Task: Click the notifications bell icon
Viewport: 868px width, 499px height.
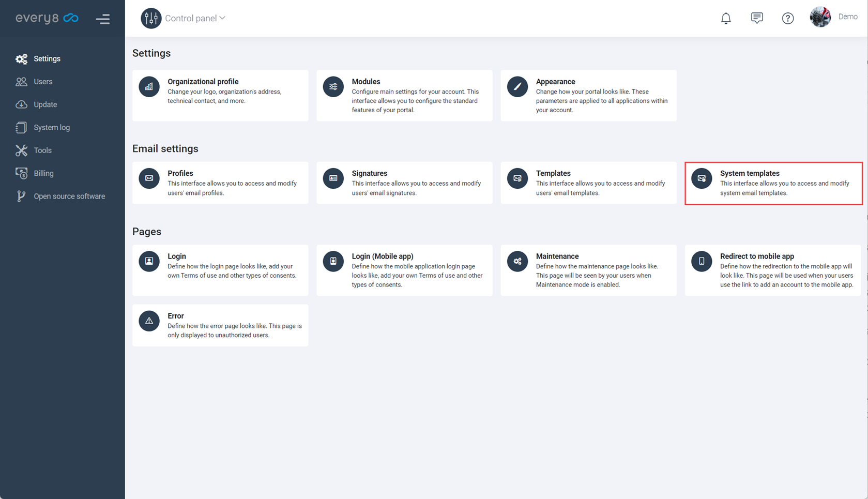Action: pyautogui.click(x=726, y=18)
